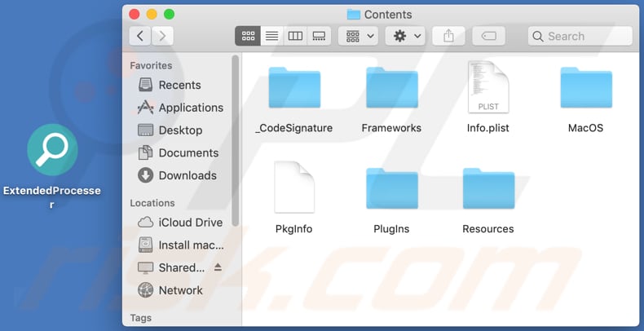Open Recents in the sidebar
Viewport: 644px width, 331px height.
(179, 85)
